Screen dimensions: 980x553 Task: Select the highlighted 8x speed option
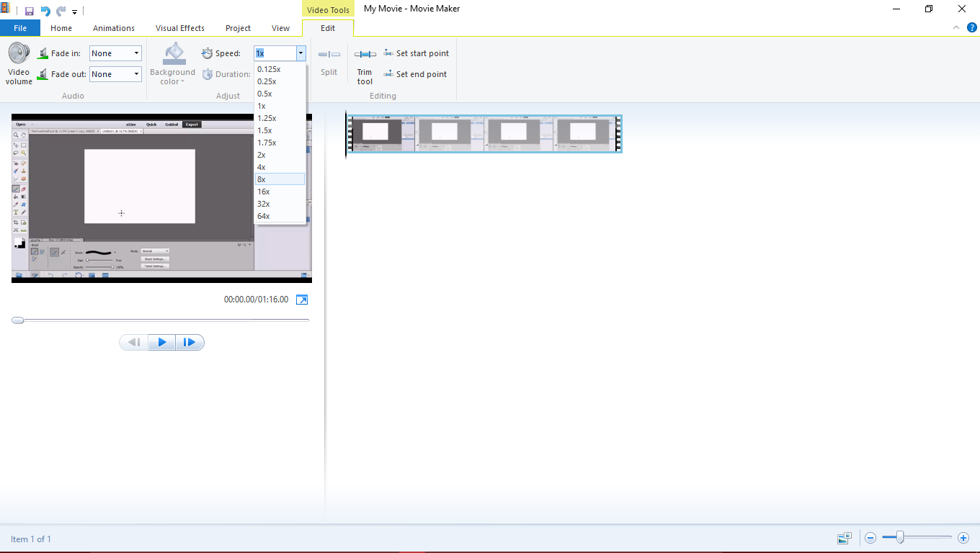pyautogui.click(x=280, y=179)
